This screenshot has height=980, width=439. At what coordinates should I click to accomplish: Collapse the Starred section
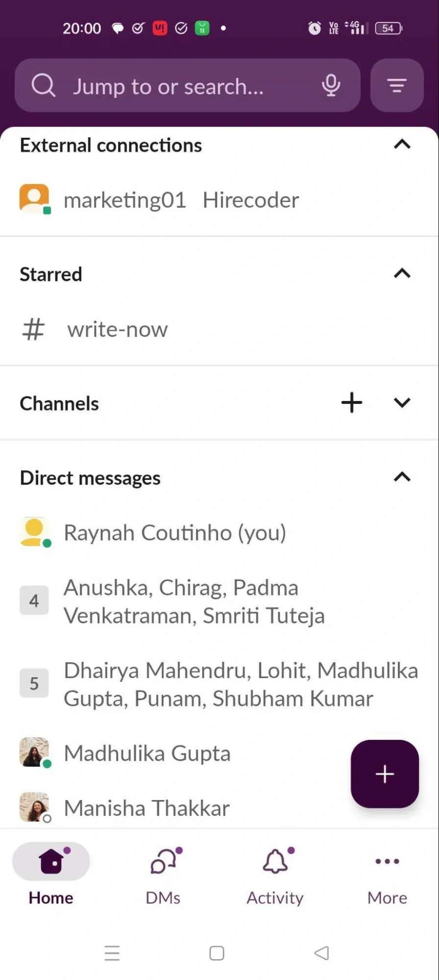tap(402, 274)
